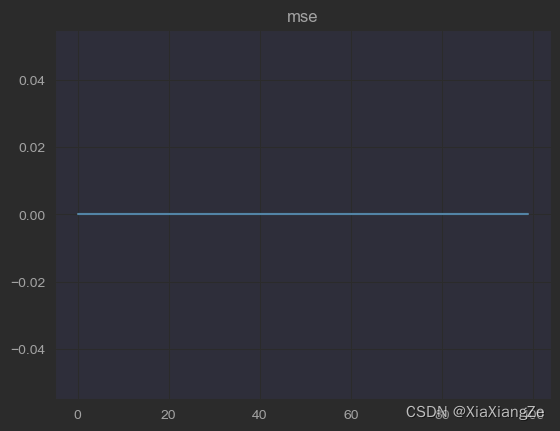Image resolution: width=560 pixels, height=431 pixels.
Task: Click the y-axis label 0.02
Action: [x=32, y=148]
